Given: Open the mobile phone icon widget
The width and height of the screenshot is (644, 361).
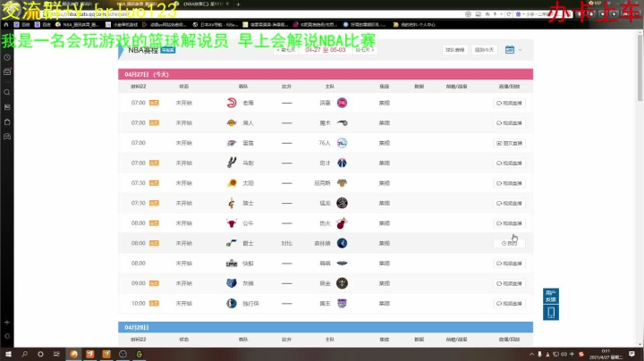Looking at the screenshot, I should click(x=551, y=313).
